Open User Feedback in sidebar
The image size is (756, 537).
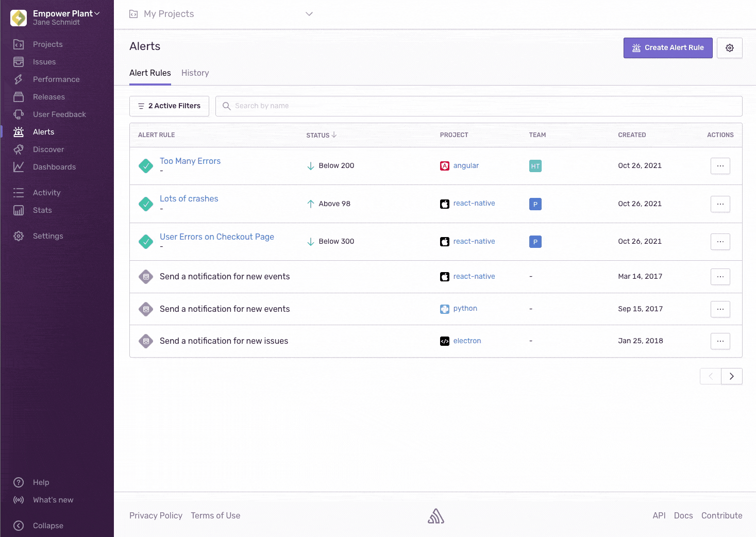[x=59, y=114]
